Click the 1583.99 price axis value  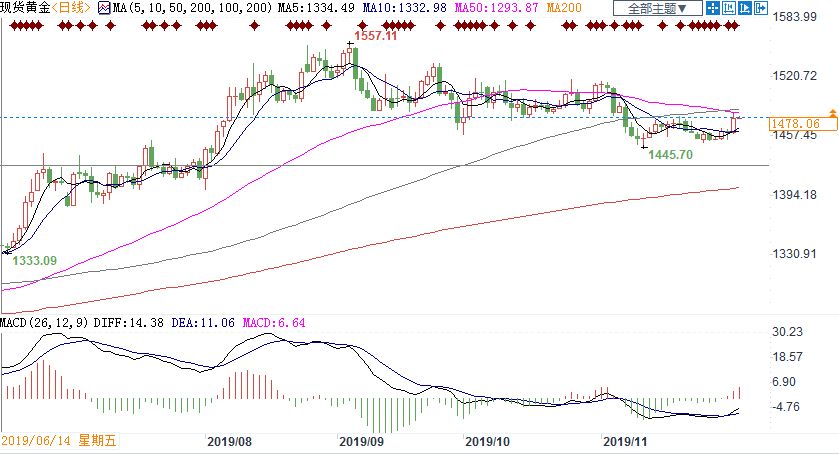coord(795,17)
